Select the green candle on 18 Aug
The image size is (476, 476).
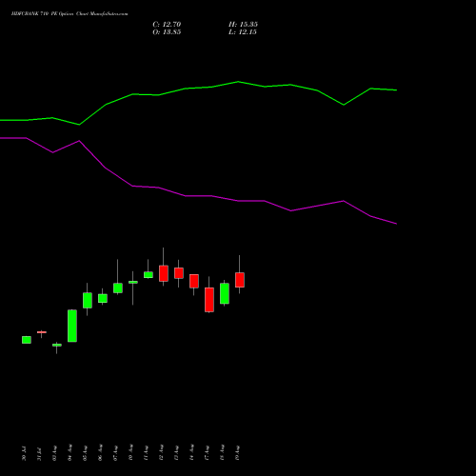pos(225,293)
